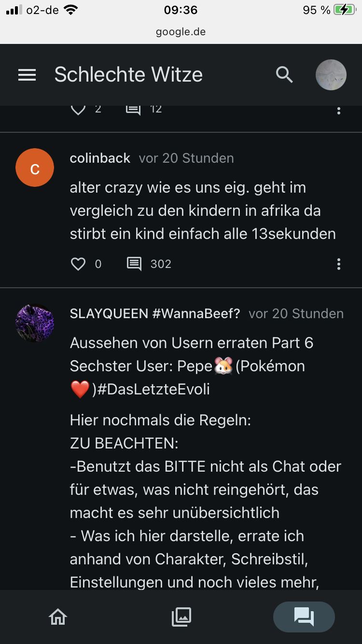
Task: Tap the Schlechte Witze title
Action: tap(128, 75)
